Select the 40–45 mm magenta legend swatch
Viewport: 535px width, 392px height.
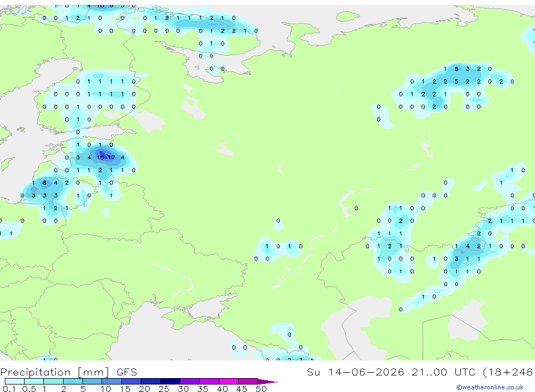(228, 381)
